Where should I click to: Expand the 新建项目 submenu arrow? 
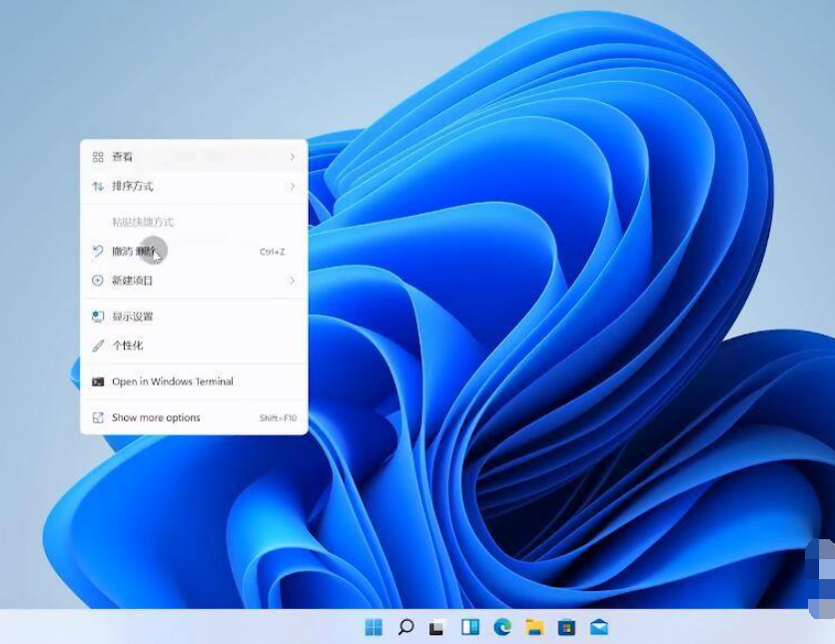tap(293, 280)
